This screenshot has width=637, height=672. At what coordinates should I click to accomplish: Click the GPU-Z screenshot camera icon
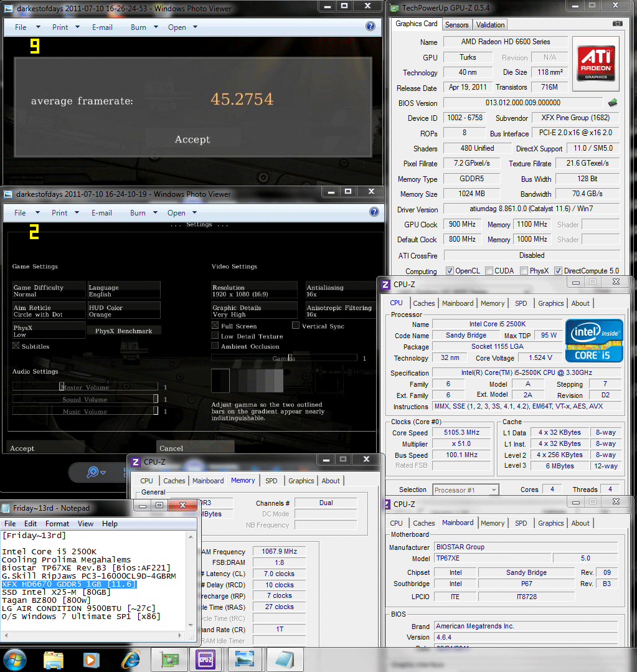click(x=617, y=24)
